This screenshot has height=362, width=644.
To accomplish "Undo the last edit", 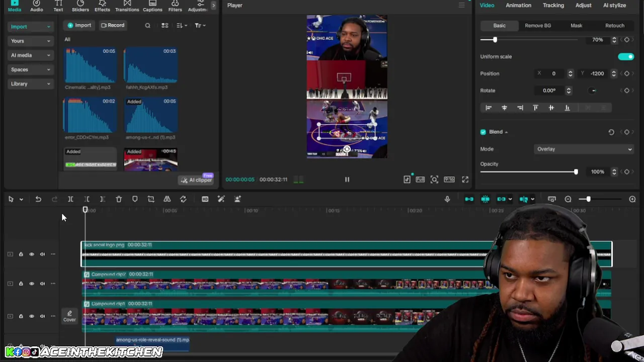I will [x=38, y=199].
